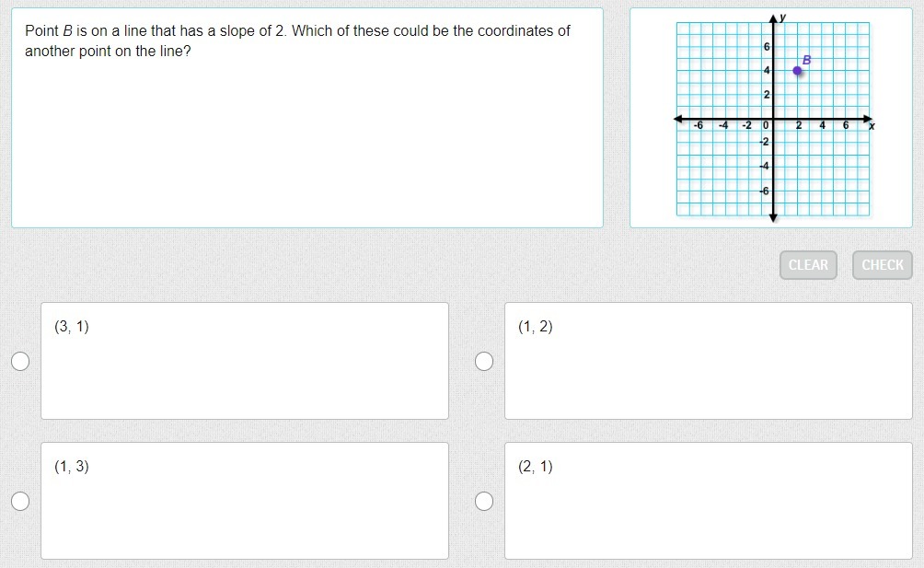Viewport: 924px width, 568px height.
Task: Click the origin label 0 on the graph
Action: click(x=766, y=126)
